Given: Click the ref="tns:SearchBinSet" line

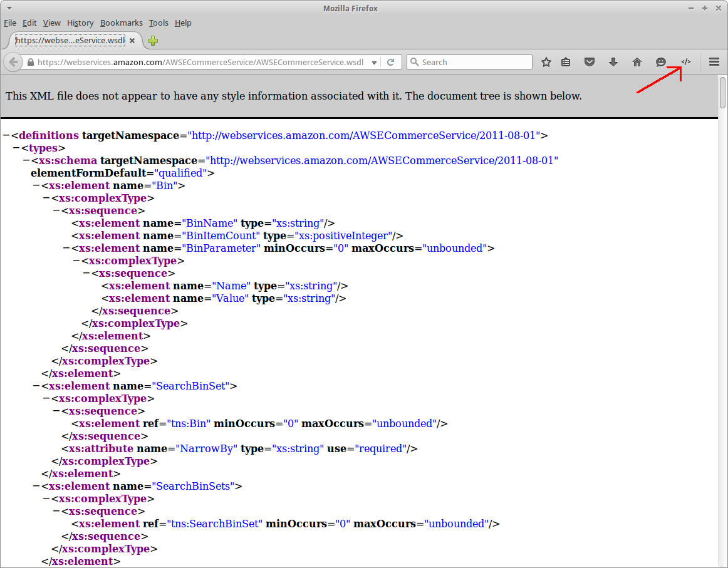Looking at the screenshot, I should coord(285,524).
